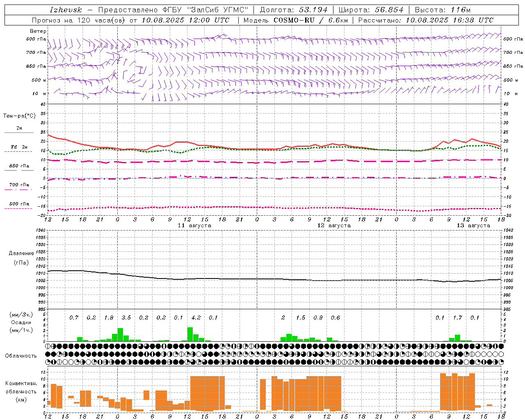Click the Давление panel label
Image resolution: width=525 pixels, height=420 pixels.
click(x=21, y=253)
